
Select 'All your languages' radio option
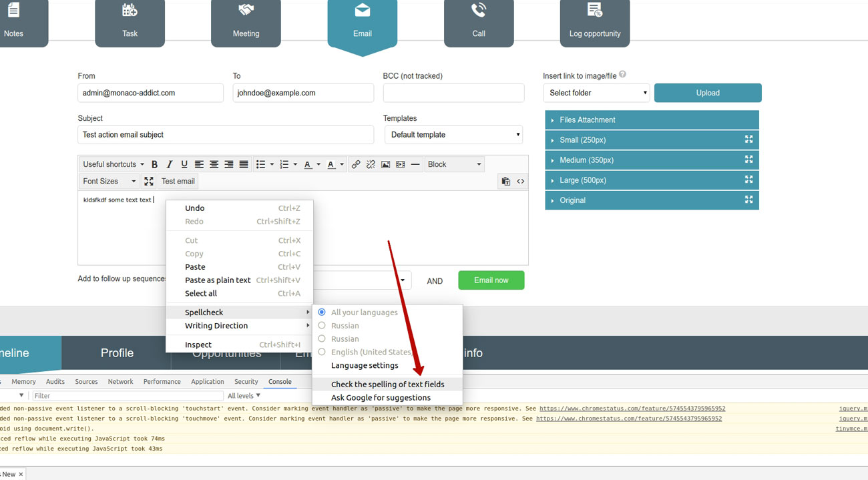322,312
